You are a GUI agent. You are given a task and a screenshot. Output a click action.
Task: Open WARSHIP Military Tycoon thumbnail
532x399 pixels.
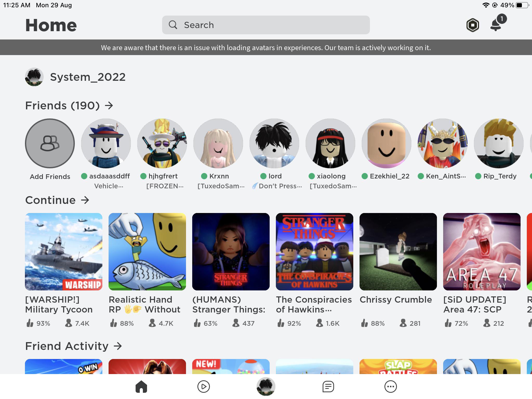pos(64,252)
